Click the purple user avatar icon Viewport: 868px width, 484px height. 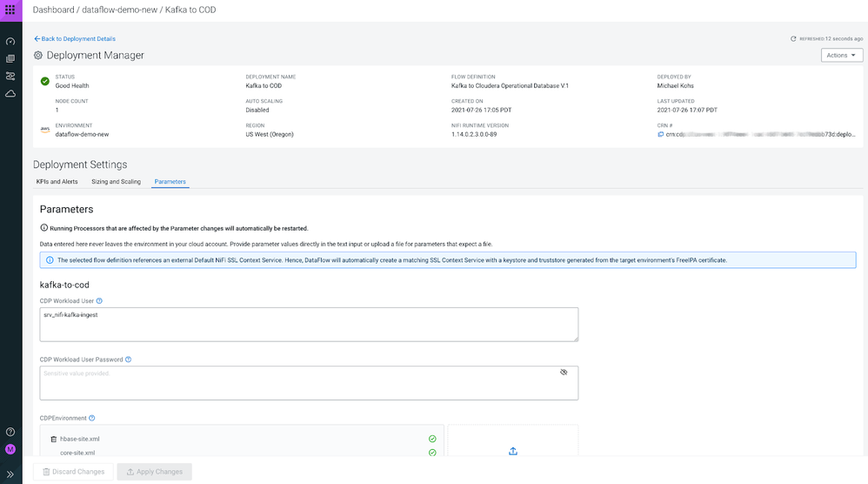(x=10, y=449)
